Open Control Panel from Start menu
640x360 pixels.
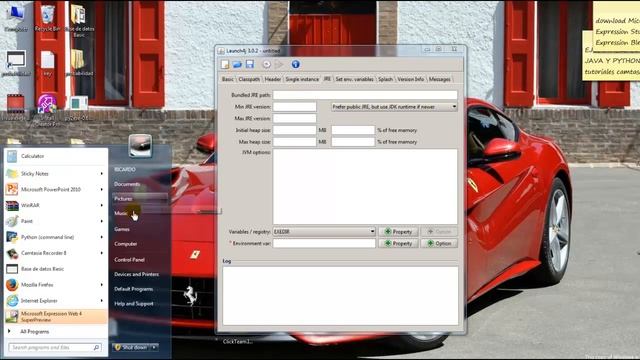pos(130,260)
